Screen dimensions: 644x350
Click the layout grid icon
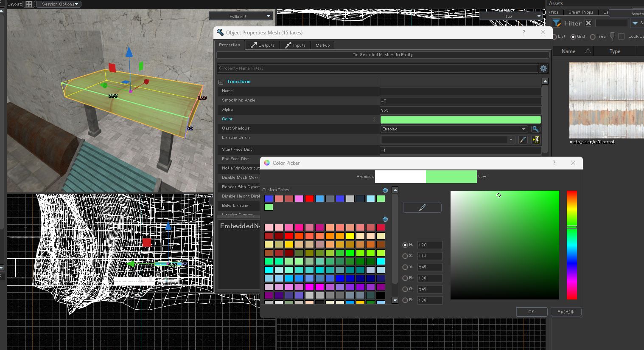(29, 4)
